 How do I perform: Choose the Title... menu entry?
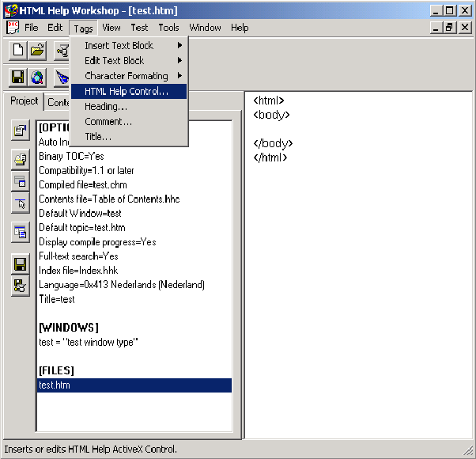98,137
